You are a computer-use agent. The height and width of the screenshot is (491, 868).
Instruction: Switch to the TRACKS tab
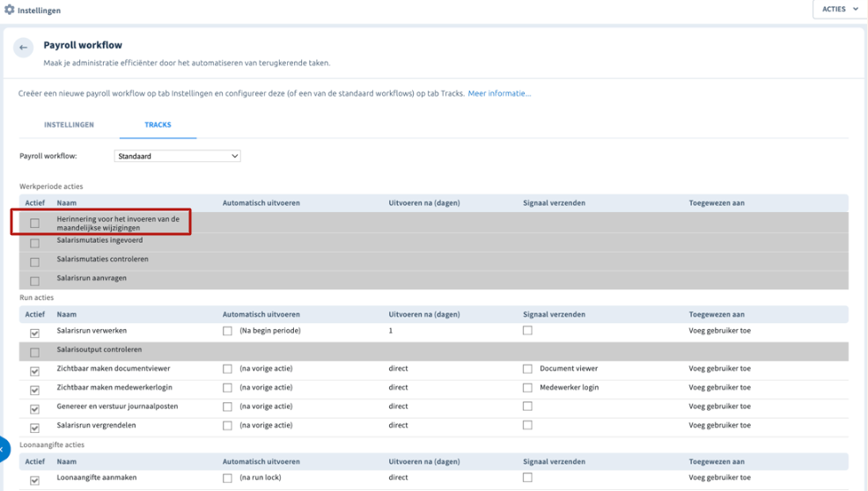pos(158,125)
